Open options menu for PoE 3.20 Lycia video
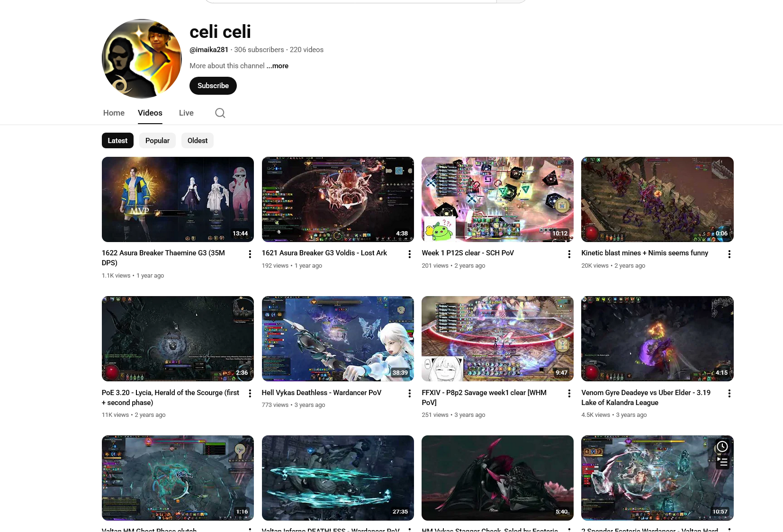Image resolution: width=783 pixels, height=532 pixels. [250, 393]
